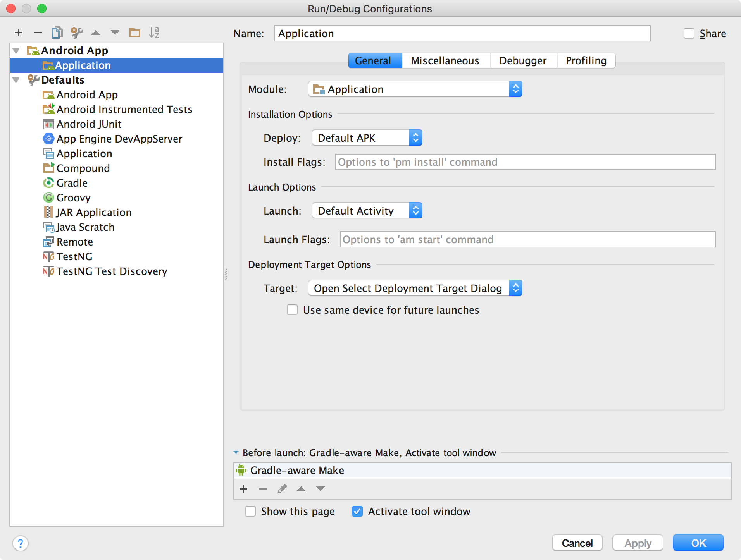741x560 pixels.
Task: Click the sort configurations alphabetically icon
Action: (x=154, y=33)
